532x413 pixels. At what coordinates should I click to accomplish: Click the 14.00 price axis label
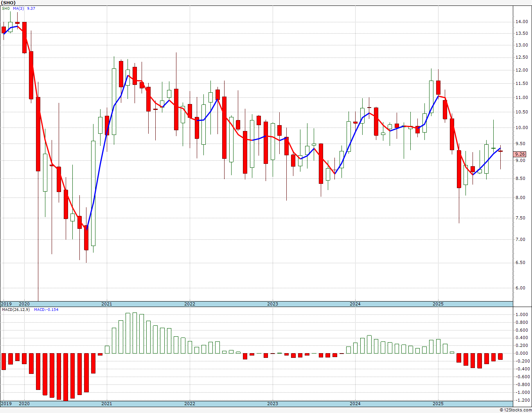coord(522,22)
